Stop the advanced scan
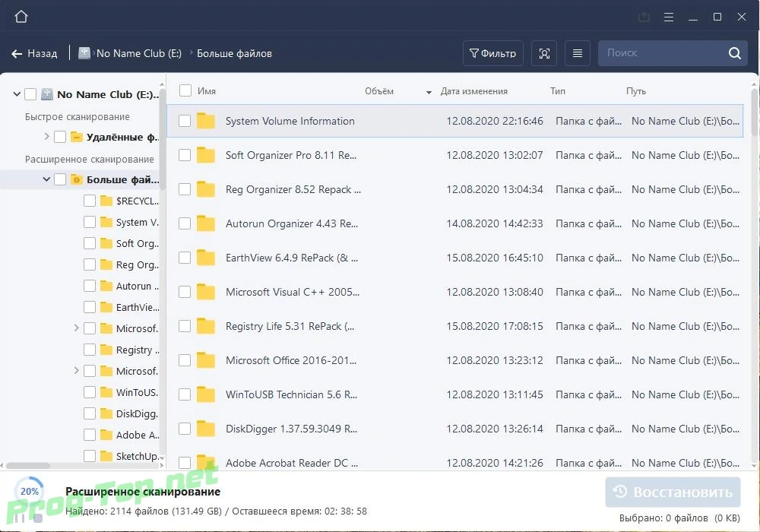This screenshot has height=532, width=760. pos(38,518)
